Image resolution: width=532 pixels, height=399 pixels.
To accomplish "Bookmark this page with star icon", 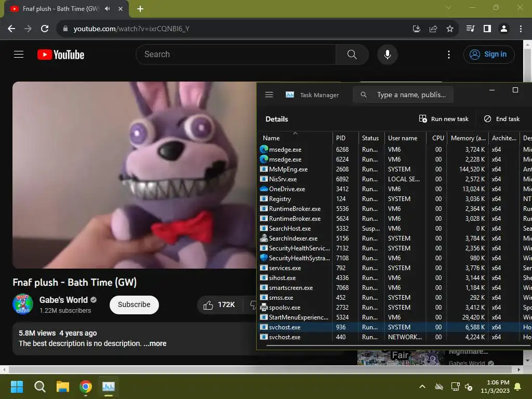I will [x=449, y=29].
